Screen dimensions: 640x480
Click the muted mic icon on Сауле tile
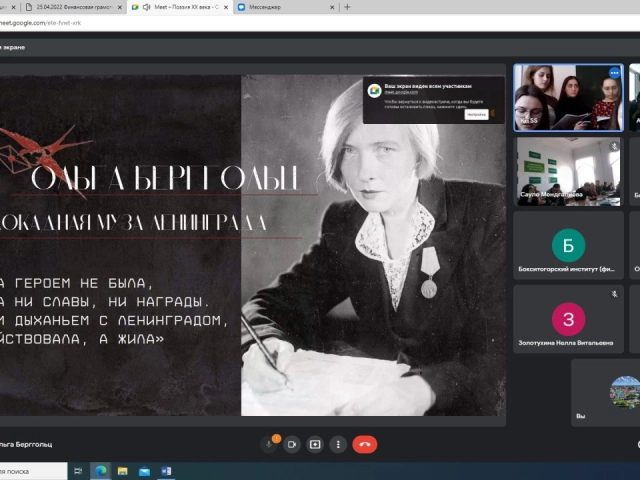coord(614,146)
